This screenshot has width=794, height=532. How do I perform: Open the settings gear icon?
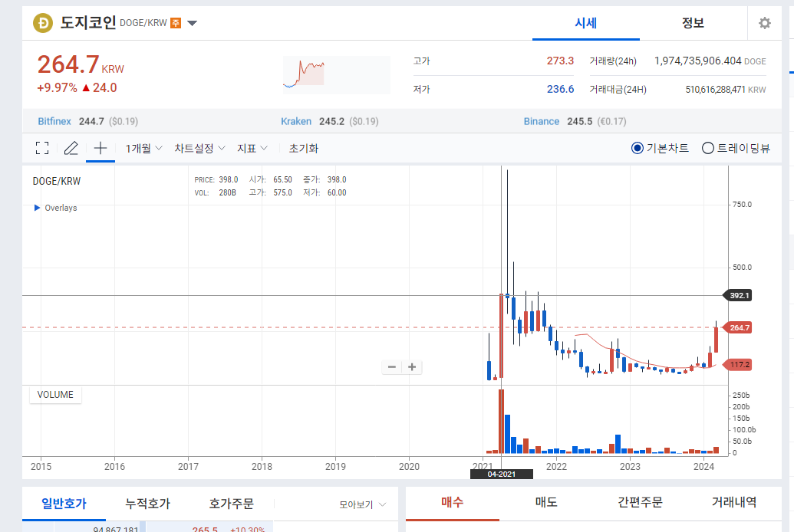click(765, 23)
